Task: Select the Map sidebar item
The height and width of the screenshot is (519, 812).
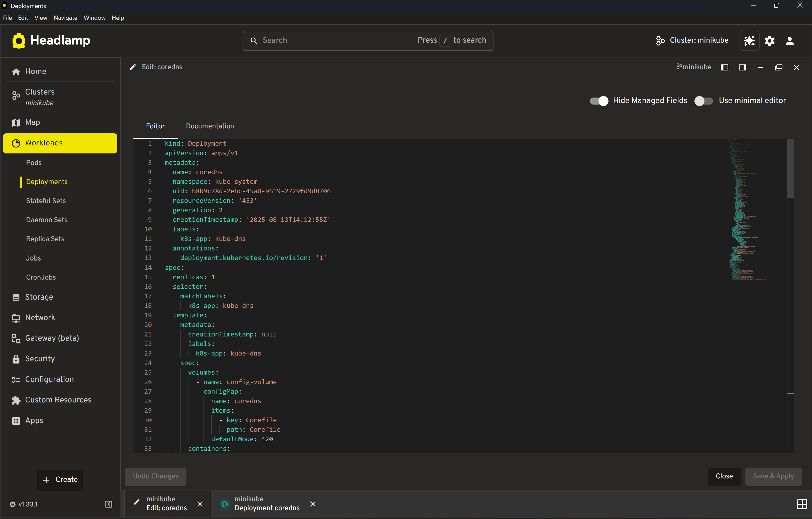Action: coord(32,122)
